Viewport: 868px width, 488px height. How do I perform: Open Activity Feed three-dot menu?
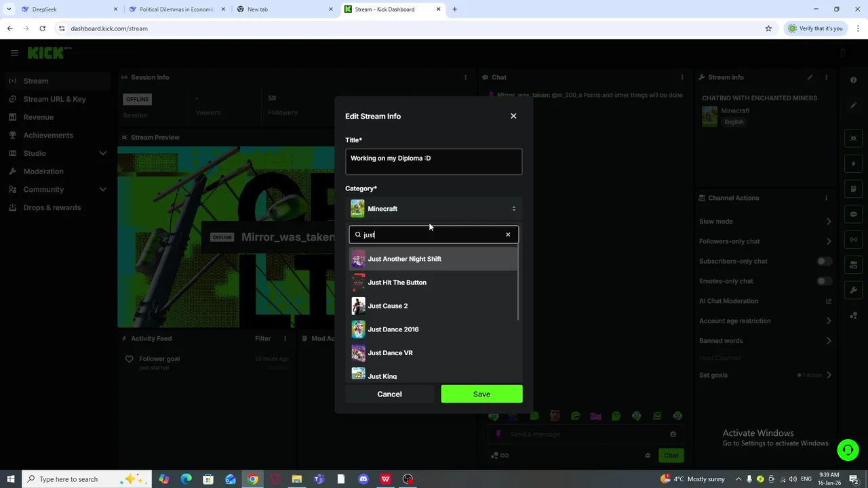tap(285, 338)
